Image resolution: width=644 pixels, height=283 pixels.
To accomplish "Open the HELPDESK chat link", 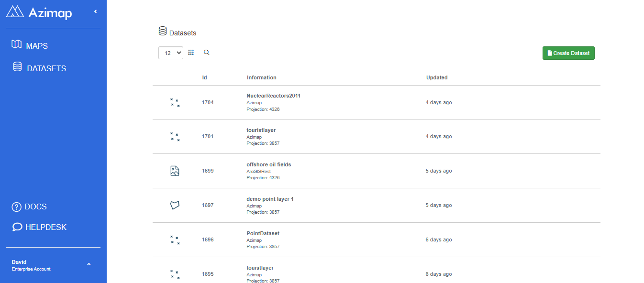I will [39, 227].
